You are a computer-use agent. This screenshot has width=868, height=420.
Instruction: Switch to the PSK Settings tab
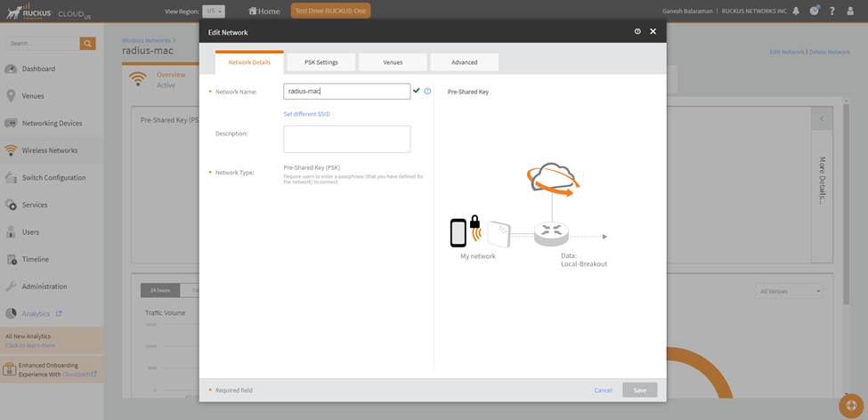[320, 62]
